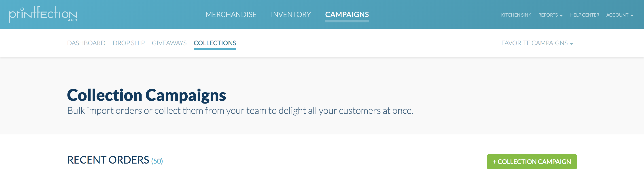
Task: Visit the Help Center link
Action: (x=585, y=15)
